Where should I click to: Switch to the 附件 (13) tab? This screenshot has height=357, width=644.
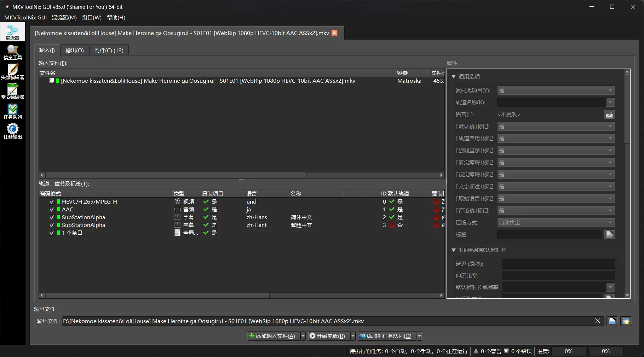pos(109,50)
